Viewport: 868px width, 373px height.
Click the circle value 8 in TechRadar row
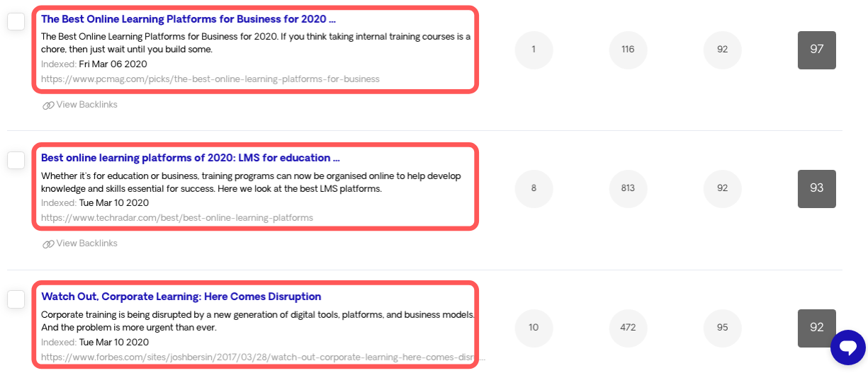pos(534,189)
